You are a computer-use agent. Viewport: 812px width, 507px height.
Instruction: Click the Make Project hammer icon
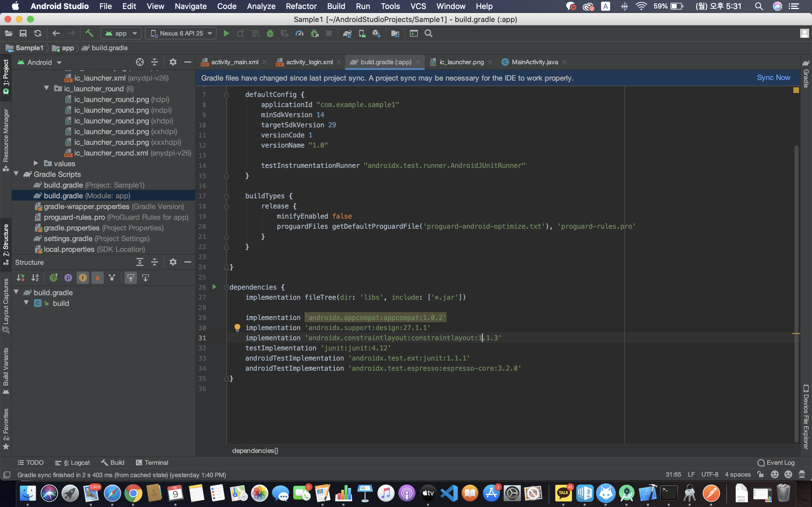click(x=89, y=33)
